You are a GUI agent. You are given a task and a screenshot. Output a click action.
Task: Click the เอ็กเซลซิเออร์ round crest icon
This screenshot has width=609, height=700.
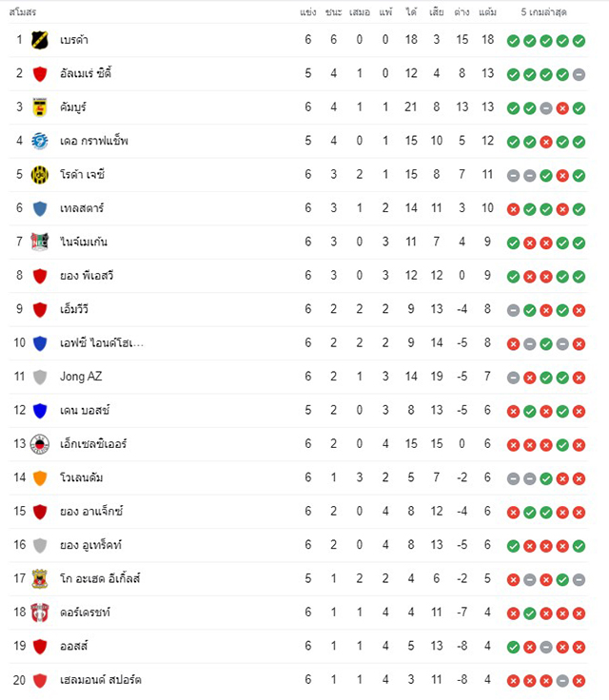(40, 444)
